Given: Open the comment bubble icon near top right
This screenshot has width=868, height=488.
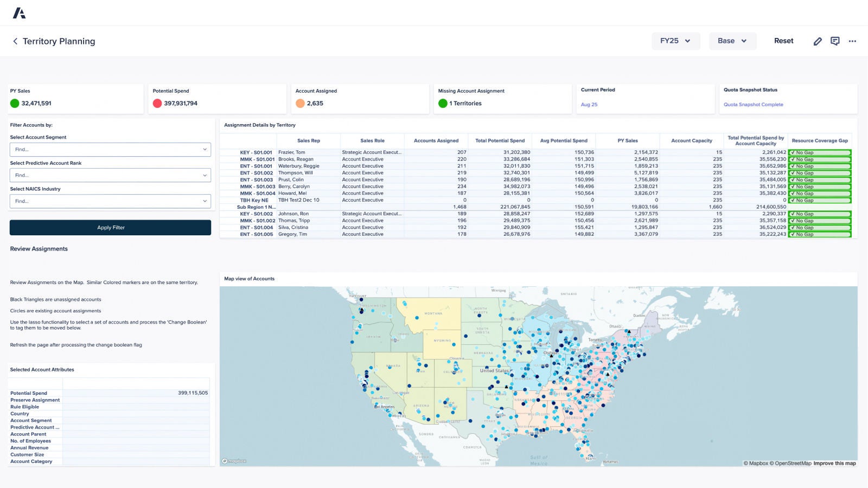Looking at the screenshot, I should [835, 41].
